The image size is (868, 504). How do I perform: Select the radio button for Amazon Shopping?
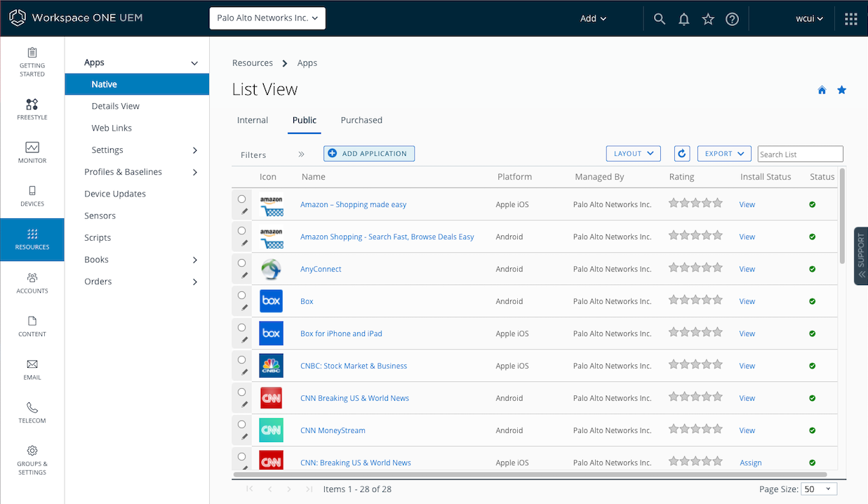click(x=241, y=230)
